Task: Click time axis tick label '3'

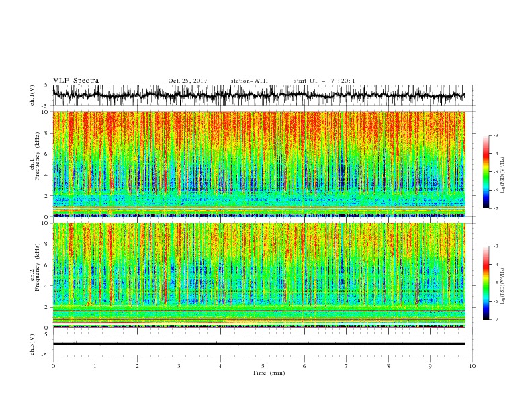Action: 179,366
